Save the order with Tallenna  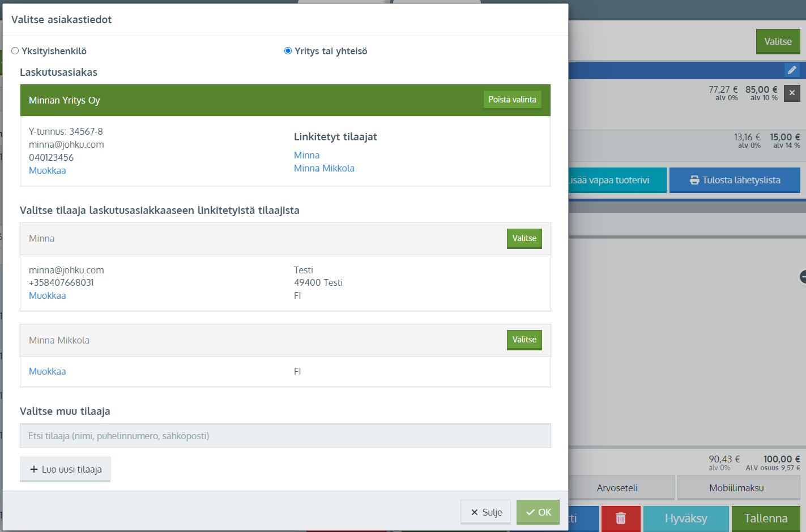[765, 518]
